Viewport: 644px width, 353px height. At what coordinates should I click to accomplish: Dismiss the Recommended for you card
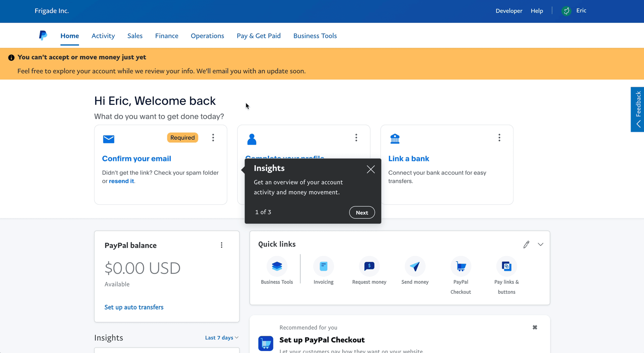(535, 327)
